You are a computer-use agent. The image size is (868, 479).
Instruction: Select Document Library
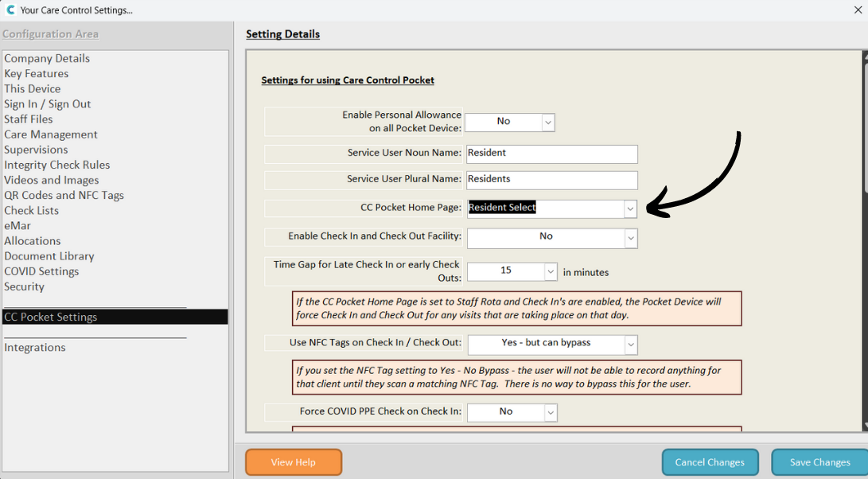click(49, 256)
